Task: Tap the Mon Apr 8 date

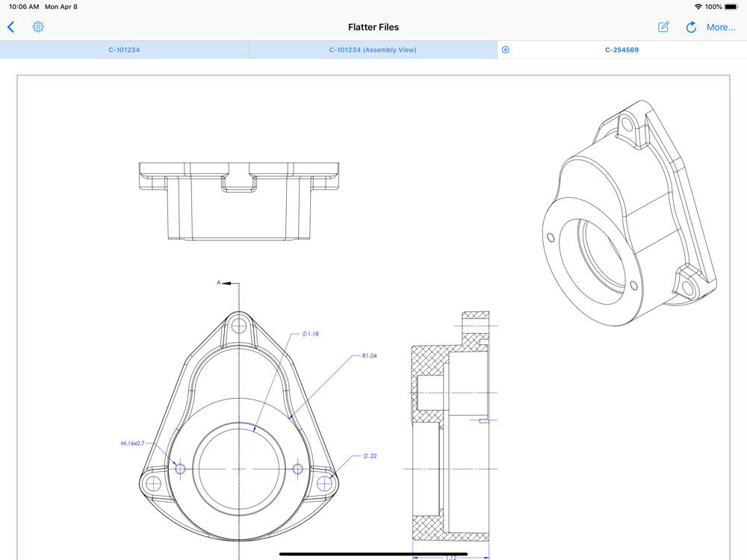Action: [61, 7]
